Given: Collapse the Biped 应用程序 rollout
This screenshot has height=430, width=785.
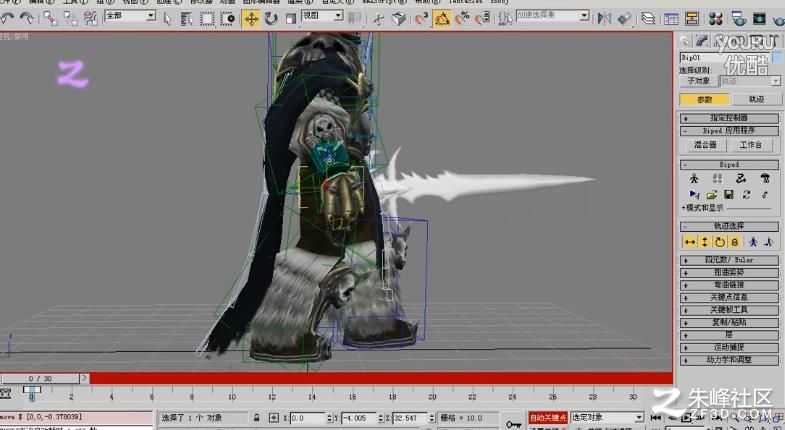Looking at the screenshot, I should click(729, 131).
